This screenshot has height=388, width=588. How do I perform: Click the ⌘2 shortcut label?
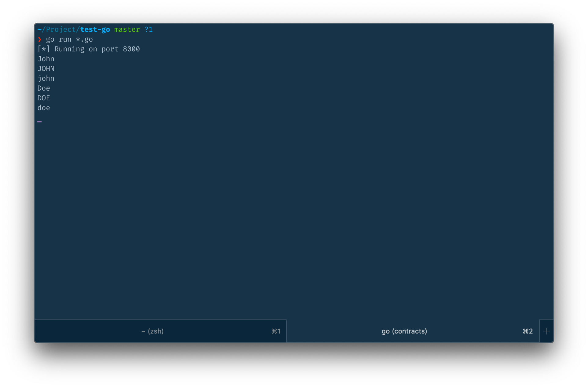click(528, 331)
